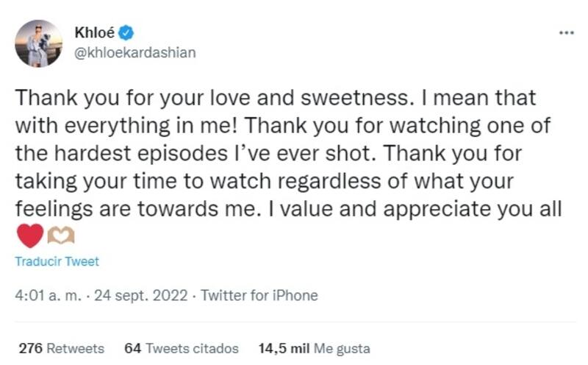Viewport: 588px width, 365px height.
Task: Click the number 64 before Tweets citados
Action: pos(133,348)
